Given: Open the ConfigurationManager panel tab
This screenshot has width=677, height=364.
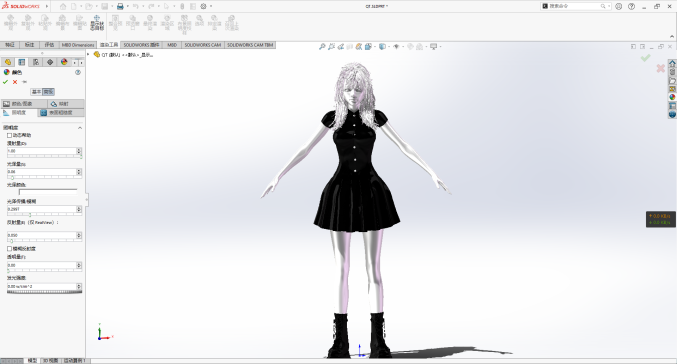Looking at the screenshot, I should [x=36, y=62].
